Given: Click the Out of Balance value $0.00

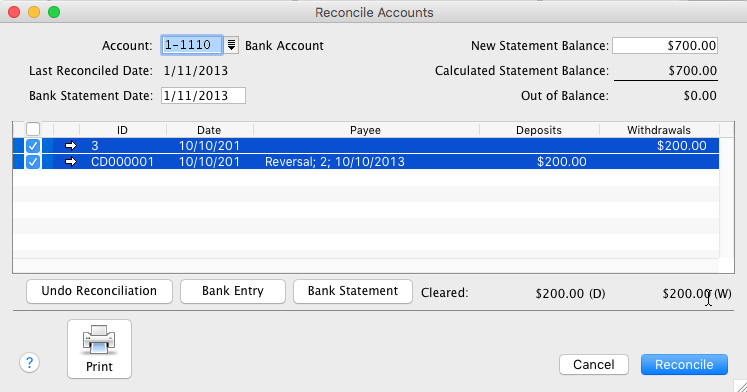Looking at the screenshot, I should (700, 96).
